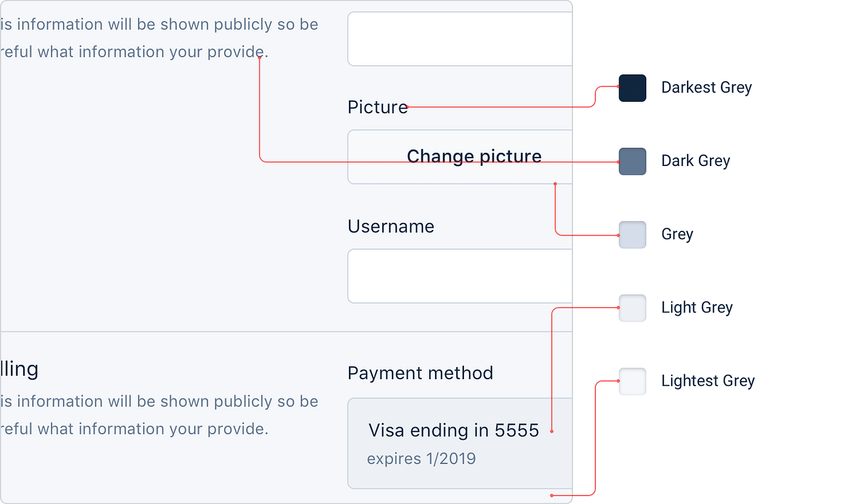Click the expires 1/2019 text on the card
This screenshot has height=504, width=848.
[x=421, y=459]
